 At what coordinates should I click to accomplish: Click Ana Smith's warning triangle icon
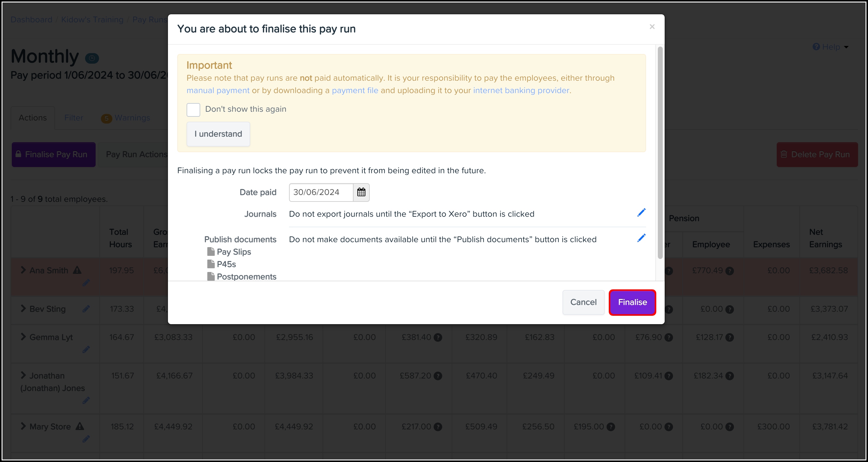pyautogui.click(x=77, y=270)
